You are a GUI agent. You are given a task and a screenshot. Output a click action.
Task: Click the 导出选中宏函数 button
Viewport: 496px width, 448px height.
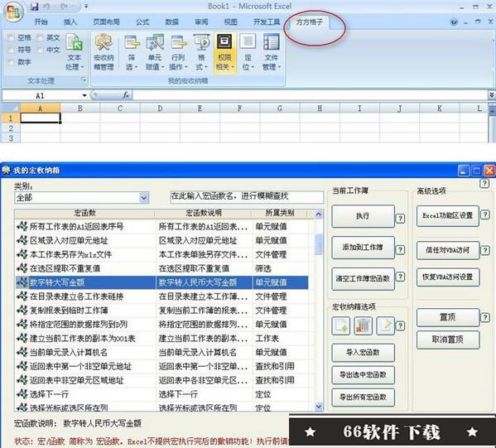click(x=363, y=375)
